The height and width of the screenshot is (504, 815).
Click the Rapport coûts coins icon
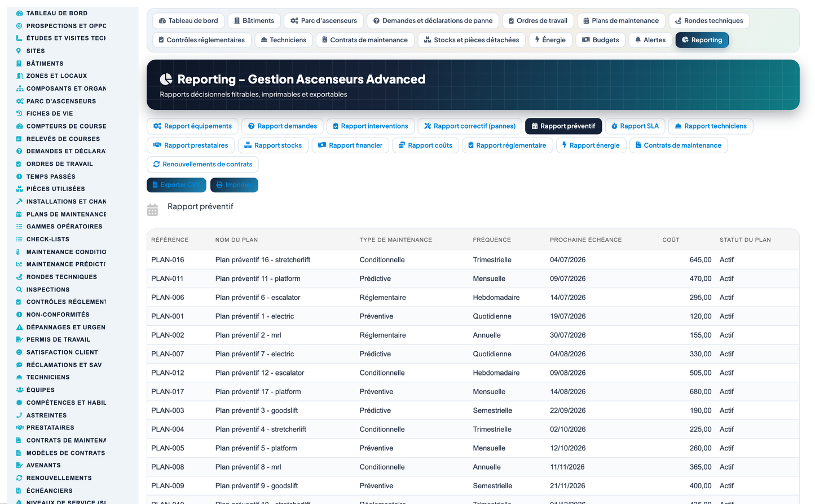point(402,145)
